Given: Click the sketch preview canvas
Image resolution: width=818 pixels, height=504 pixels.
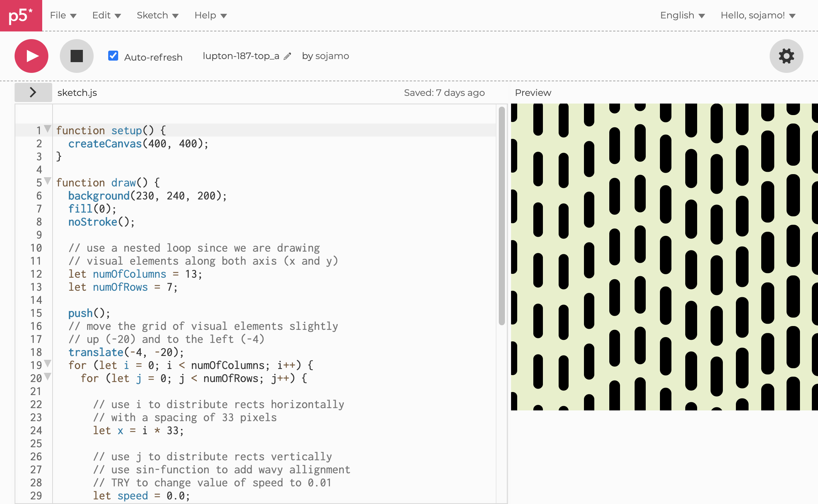Looking at the screenshot, I should coord(664,256).
